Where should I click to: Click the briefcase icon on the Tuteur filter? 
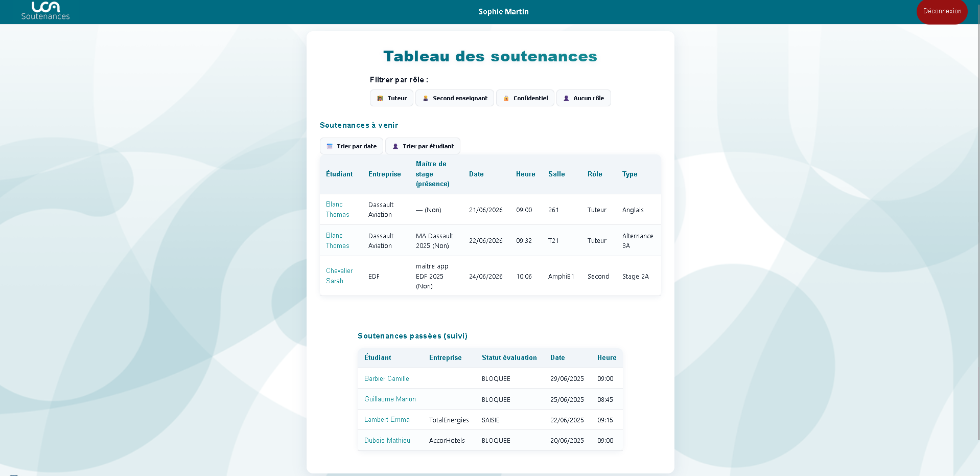pyautogui.click(x=380, y=98)
